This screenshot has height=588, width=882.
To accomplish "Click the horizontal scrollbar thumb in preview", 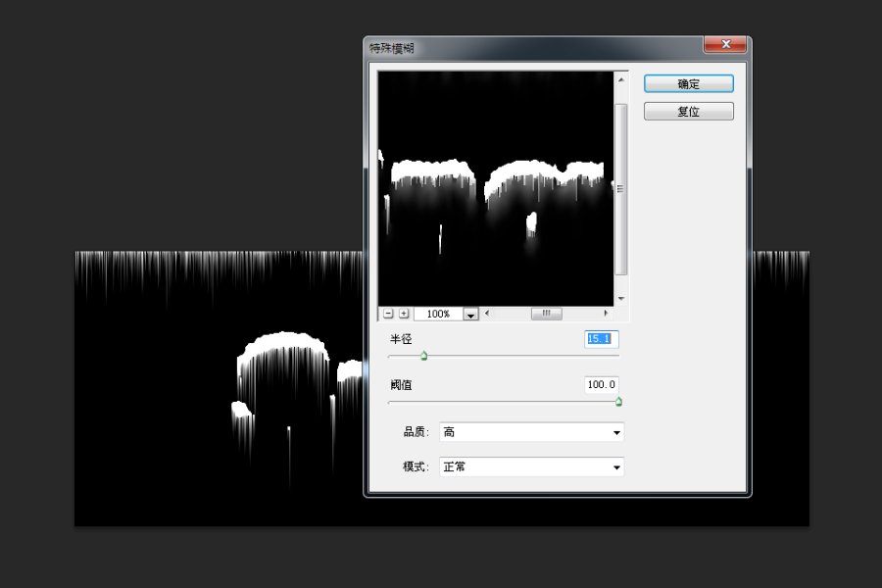I will 546,314.
